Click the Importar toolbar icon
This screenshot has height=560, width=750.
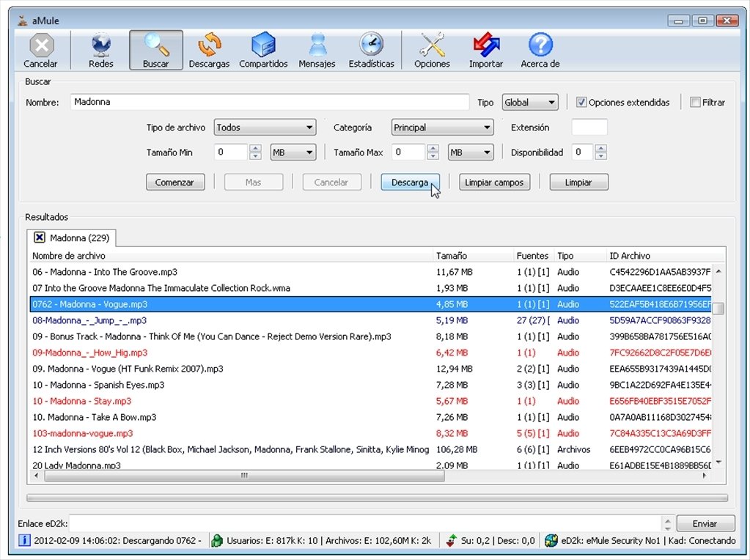click(486, 51)
